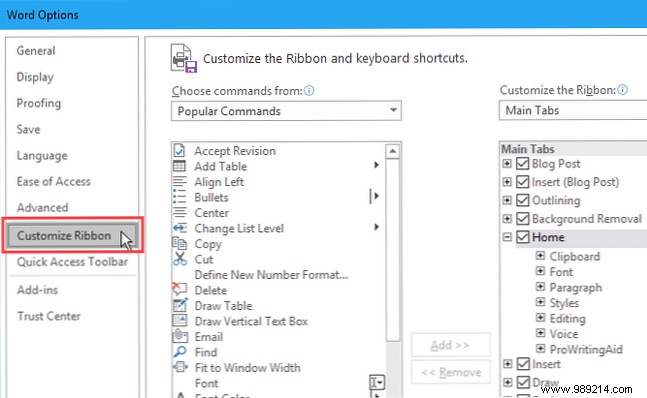Open the Add-ins category
Viewport: 647px width, 398px height.
(38, 290)
